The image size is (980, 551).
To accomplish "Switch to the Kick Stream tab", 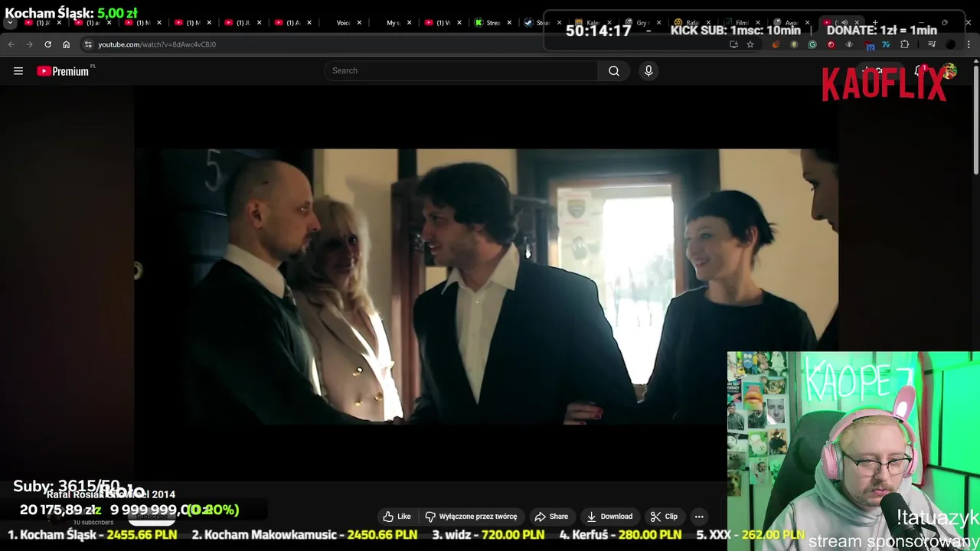I will 493,23.
